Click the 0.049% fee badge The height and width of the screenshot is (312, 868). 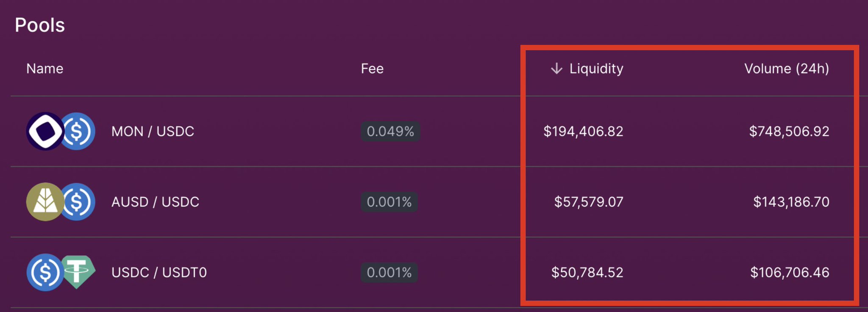tap(390, 131)
